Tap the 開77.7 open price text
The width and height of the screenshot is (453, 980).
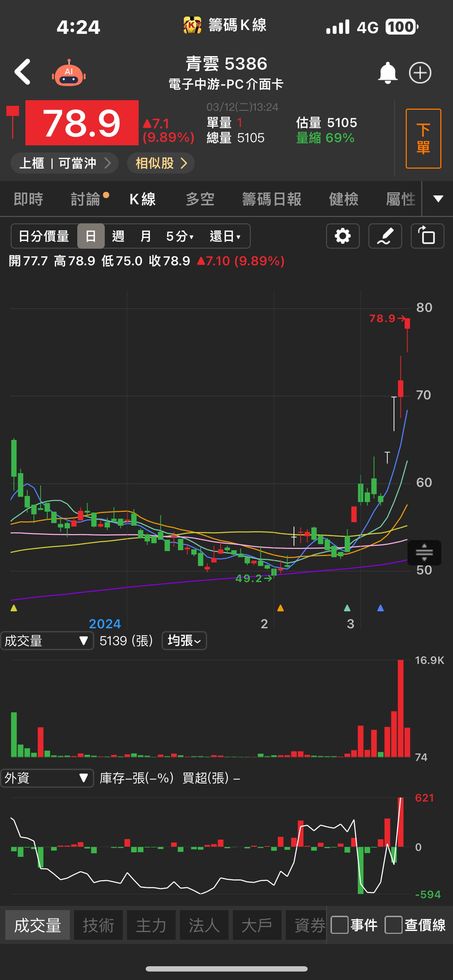(x=29, y=261)
